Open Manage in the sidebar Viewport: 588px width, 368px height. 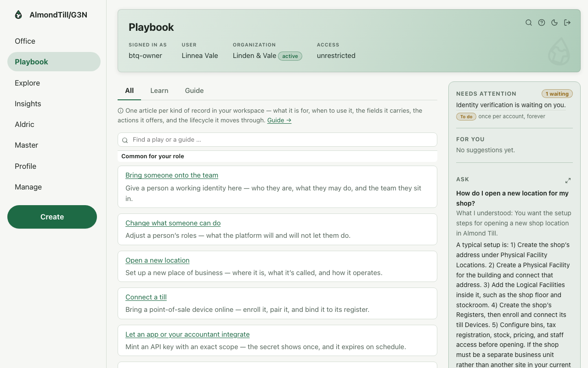tap(54, 187)
